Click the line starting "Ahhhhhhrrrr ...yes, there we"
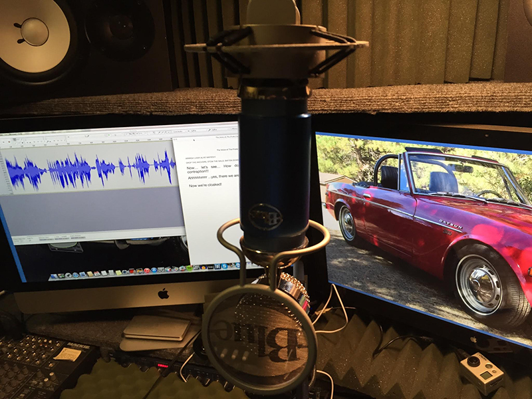 point(213,177)
